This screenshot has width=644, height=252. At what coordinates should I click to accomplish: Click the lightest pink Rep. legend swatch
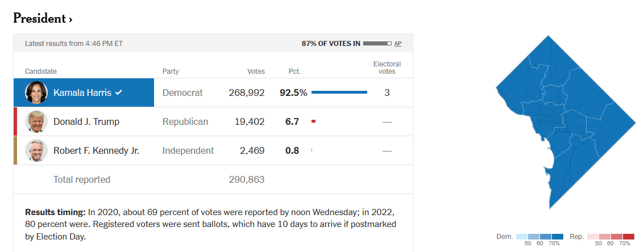(593, 237)
